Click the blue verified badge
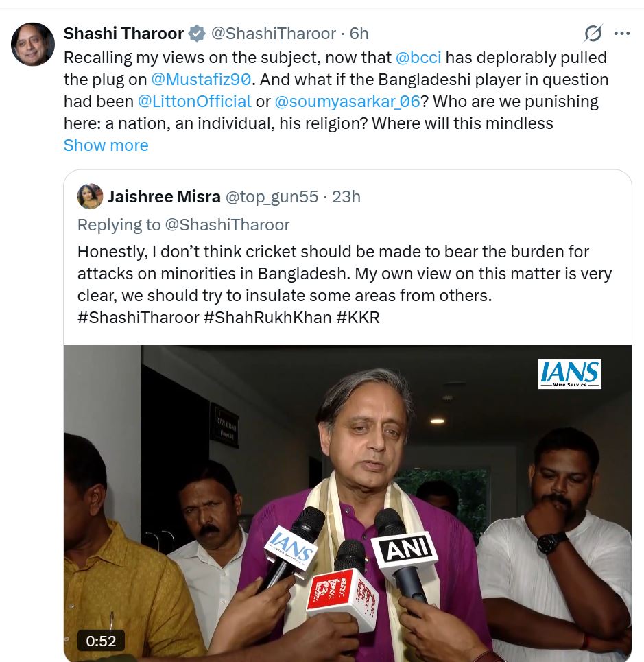Image resolution: width=644 pixels, height=662 pixels. 197,34
